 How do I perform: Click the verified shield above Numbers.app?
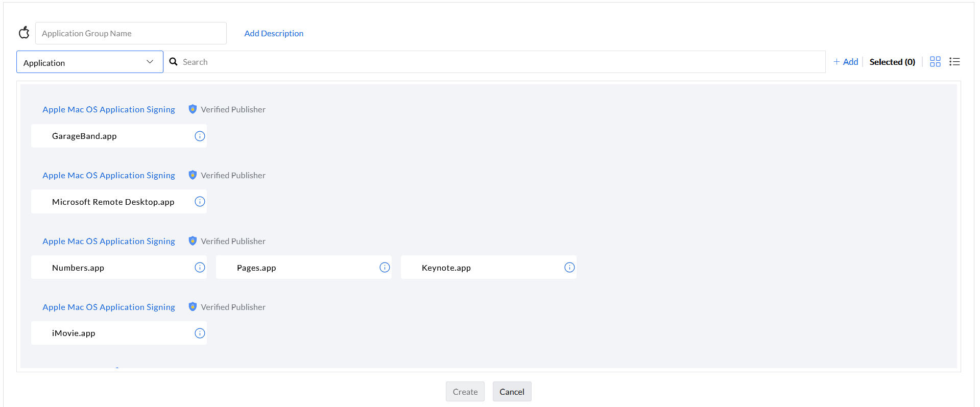193,241
